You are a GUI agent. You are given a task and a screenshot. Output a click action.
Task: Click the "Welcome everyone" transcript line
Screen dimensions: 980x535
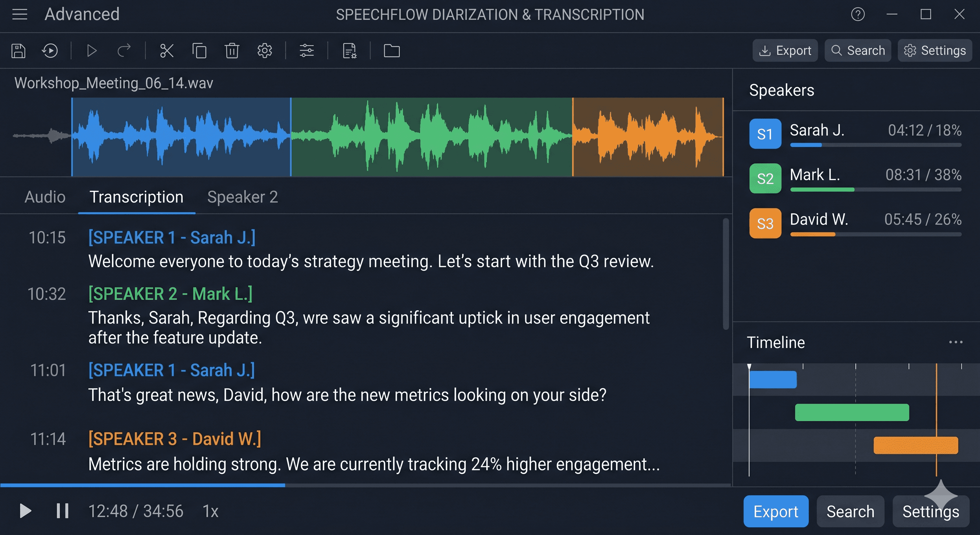pos(371,262)
